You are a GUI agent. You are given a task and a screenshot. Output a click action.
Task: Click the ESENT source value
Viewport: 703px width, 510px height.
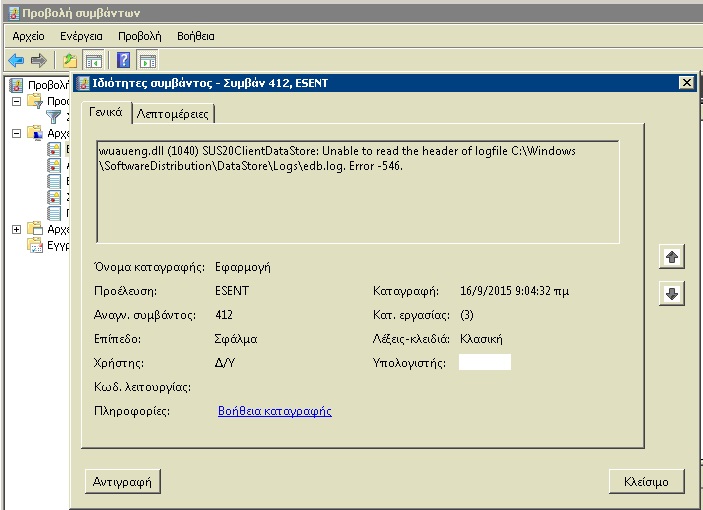232,291
